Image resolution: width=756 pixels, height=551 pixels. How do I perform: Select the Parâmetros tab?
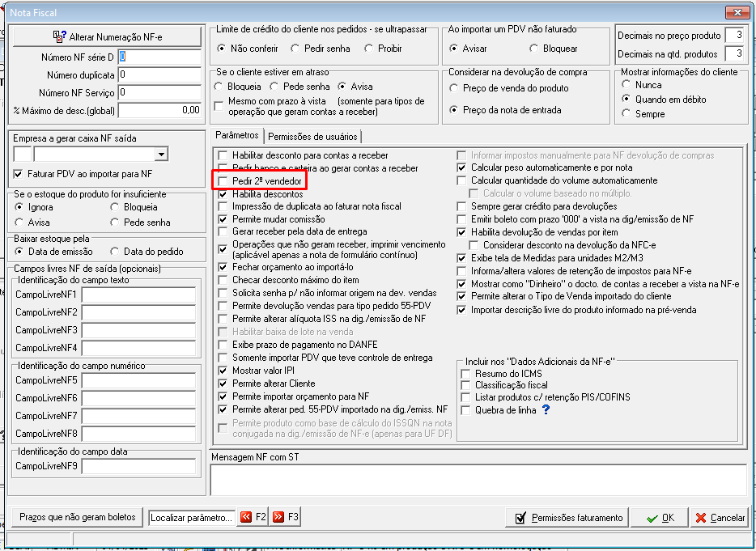(x=237, y=135)
